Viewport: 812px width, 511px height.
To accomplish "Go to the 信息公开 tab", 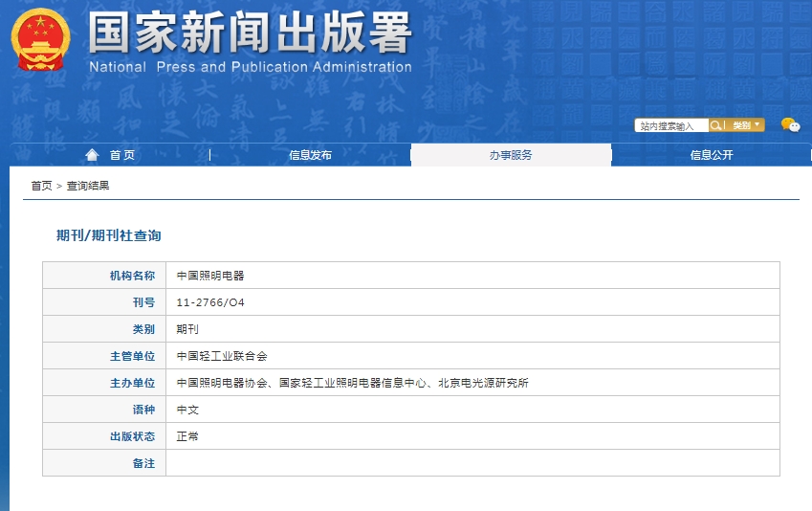I will (712, 155).
